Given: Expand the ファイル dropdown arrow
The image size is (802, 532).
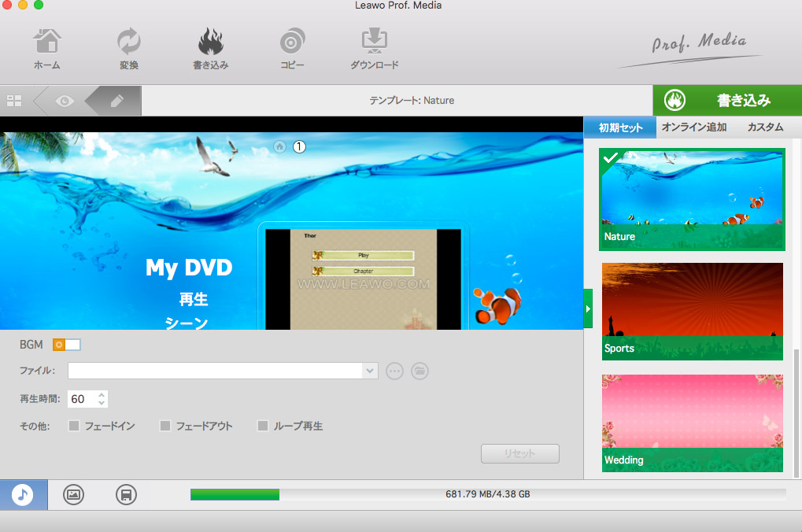Looking at the screenshot, I should coord(370,371).
